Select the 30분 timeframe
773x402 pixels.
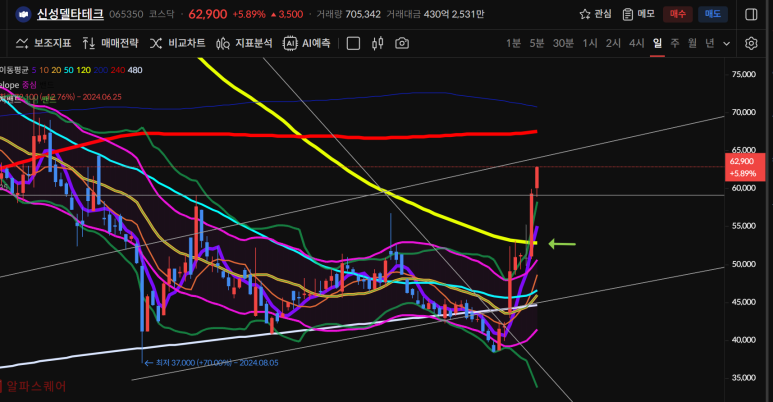563,43
